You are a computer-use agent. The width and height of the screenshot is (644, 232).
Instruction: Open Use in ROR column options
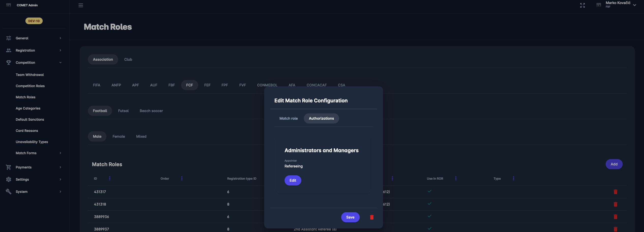click(x=456, y=178)
